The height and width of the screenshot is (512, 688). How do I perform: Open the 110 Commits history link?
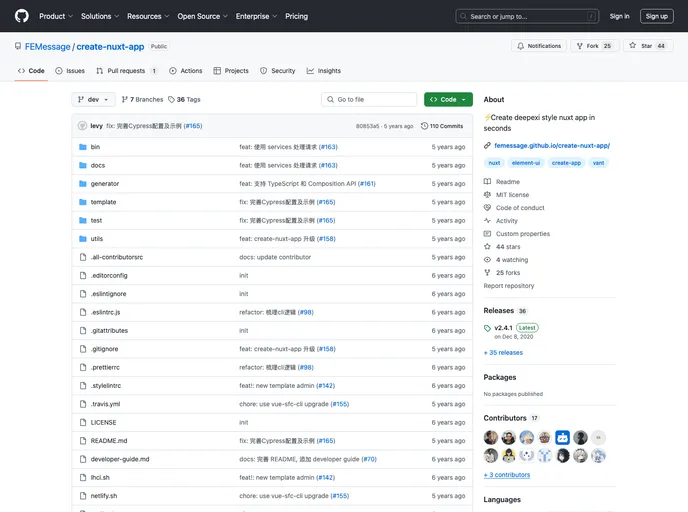point(442,126)
